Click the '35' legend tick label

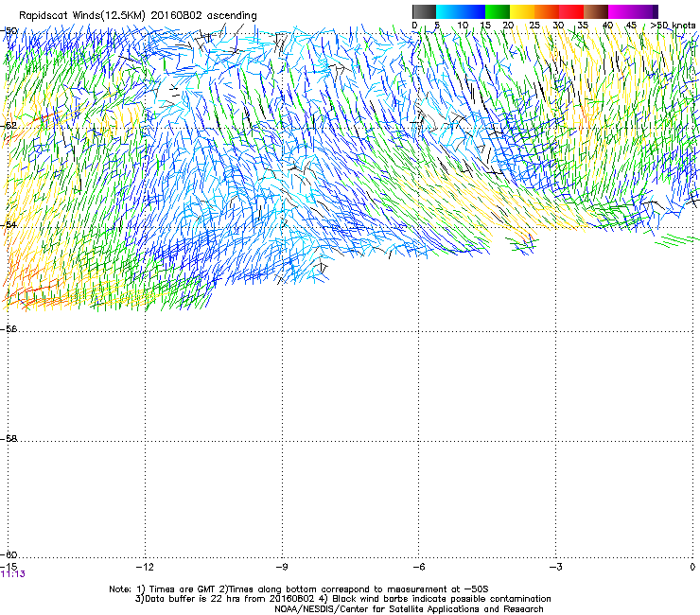pyautogui.click(x=583, y=26)
